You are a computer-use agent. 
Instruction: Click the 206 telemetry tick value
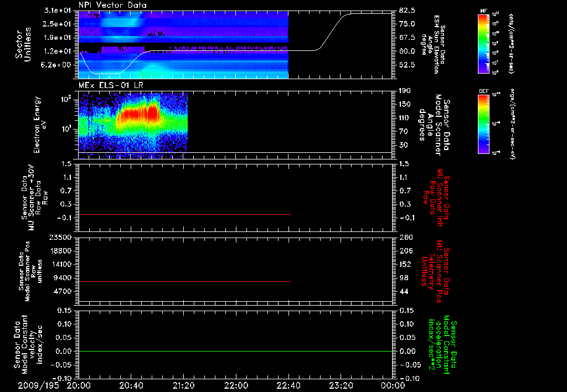coord(406,251)
